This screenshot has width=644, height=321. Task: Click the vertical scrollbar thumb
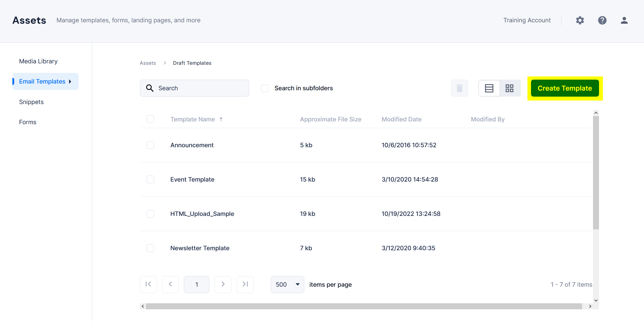tap(596, 173)
